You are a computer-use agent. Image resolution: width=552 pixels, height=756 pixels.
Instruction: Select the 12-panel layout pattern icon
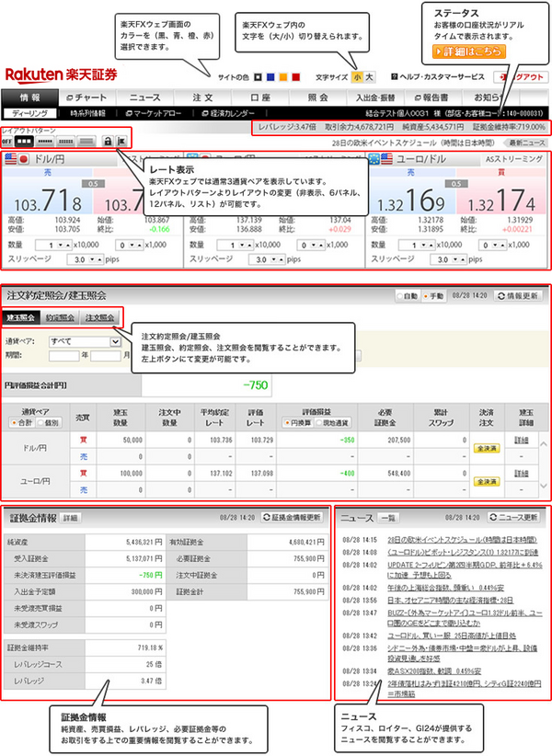tap(65, 142)
